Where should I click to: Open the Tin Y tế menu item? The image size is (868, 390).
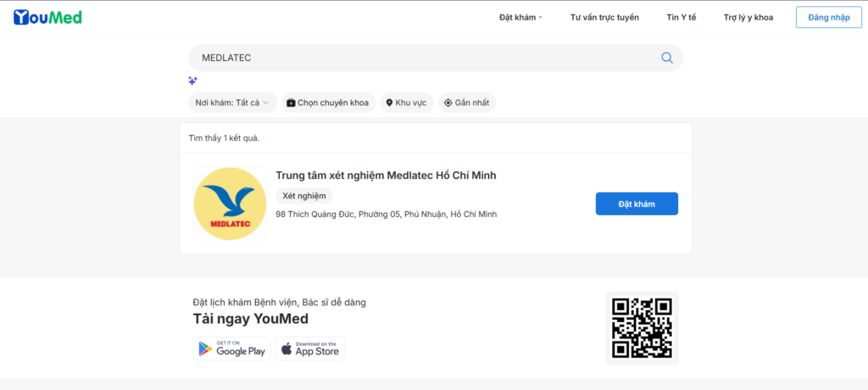681,17
